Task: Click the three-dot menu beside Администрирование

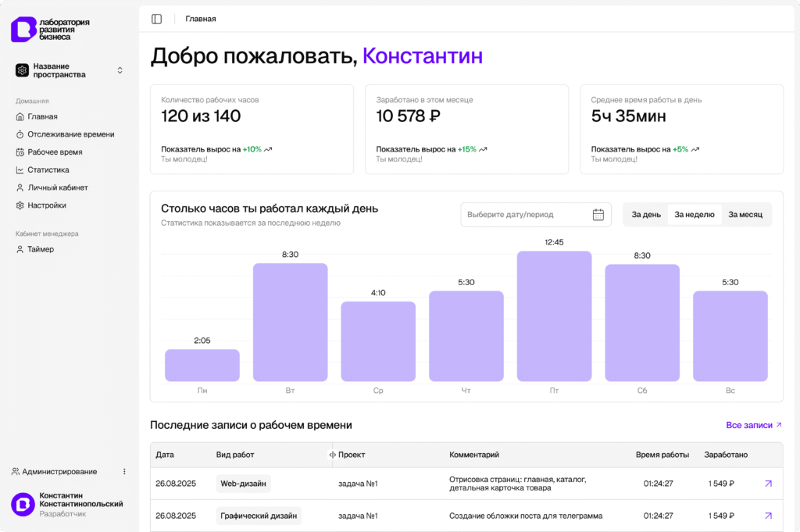Action: coord(124,472)
